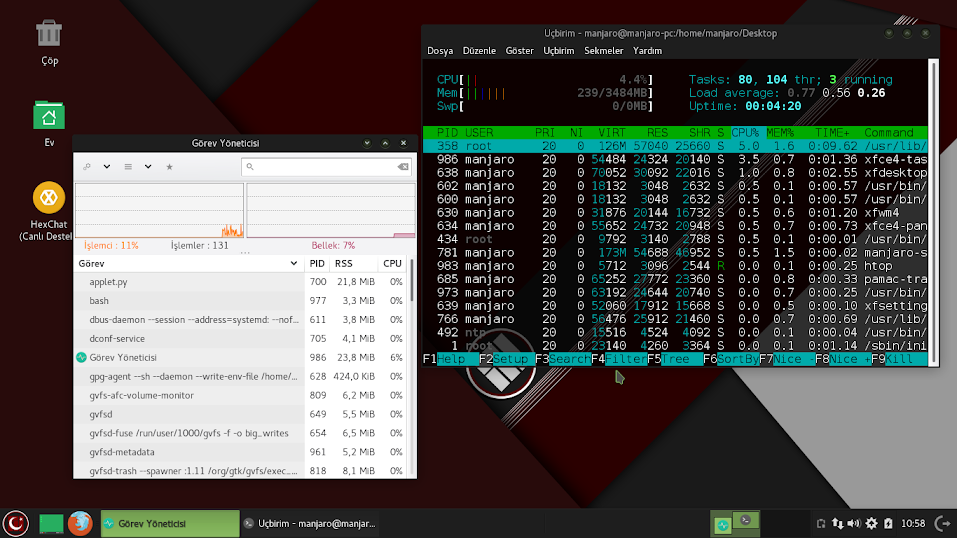Click the search input in Görev Yöneticisi

click(x=326, y=167)
